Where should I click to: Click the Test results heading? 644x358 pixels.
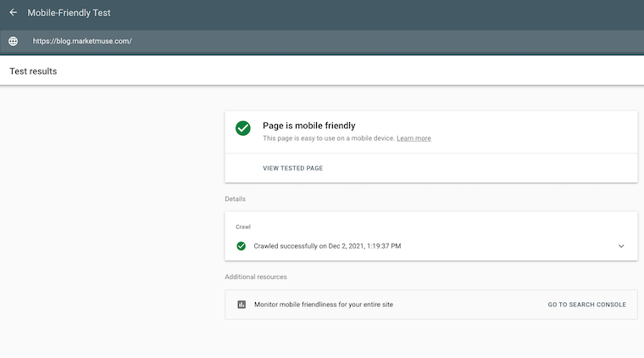(33, 71)
